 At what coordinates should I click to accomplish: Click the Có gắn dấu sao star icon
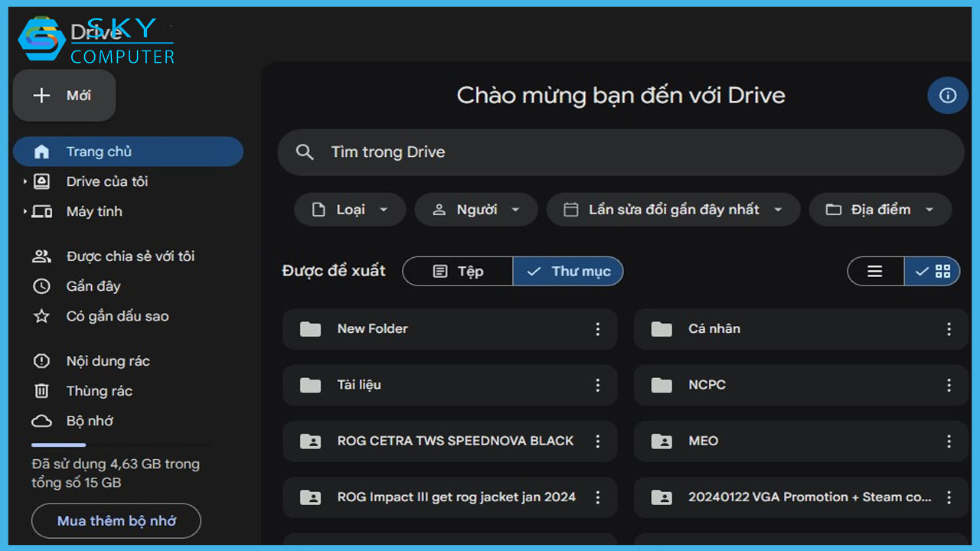click(41, 316)
